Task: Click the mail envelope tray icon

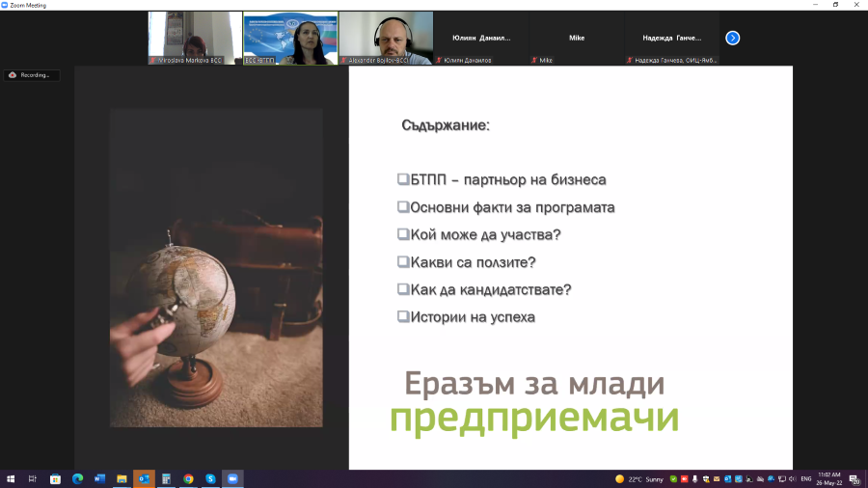Action: pyautogui.click(x=717, y=479)
